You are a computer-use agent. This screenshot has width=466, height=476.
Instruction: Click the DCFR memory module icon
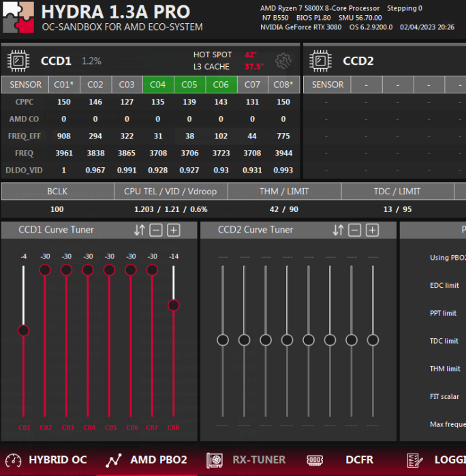coord(315,460)
